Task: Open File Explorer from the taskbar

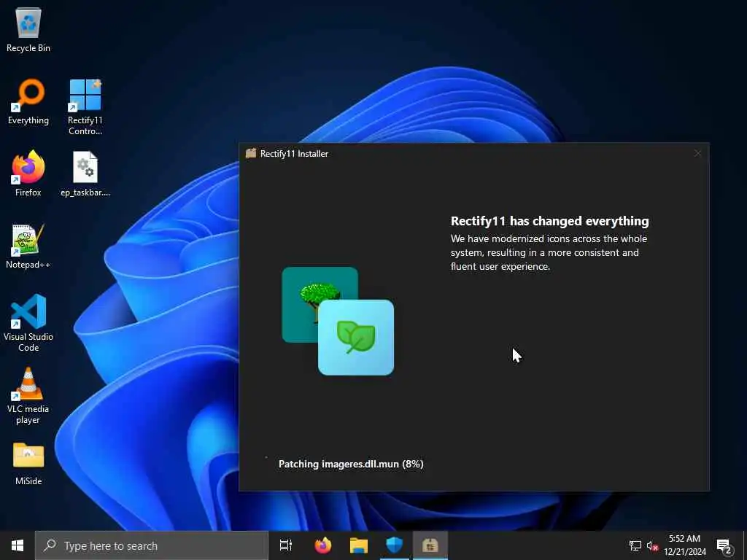Action: 359,545
